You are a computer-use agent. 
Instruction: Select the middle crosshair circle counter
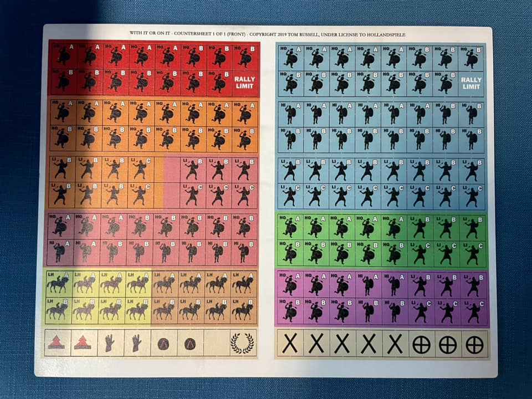448,344
